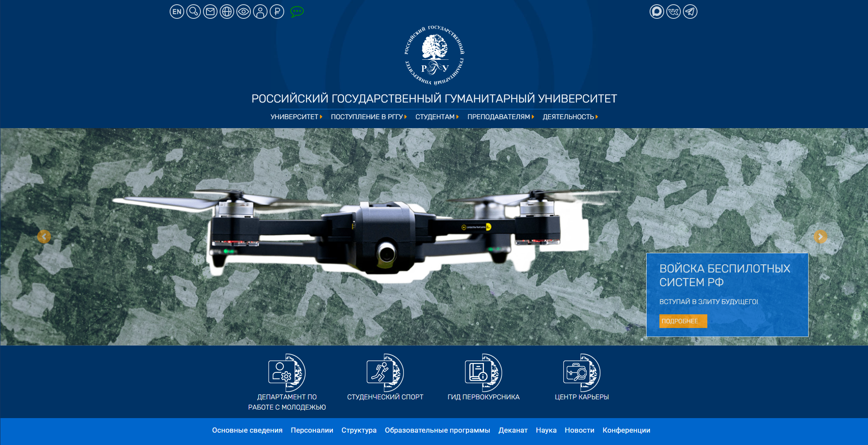Open ДЕПАРТАМЕНТ ПО РАБОТЕ С МОЛОДЕЖЬЮ link
Image resolution: width=868 pixels, height=445 pixels.
pyautogui.click(x=287, y=402)
